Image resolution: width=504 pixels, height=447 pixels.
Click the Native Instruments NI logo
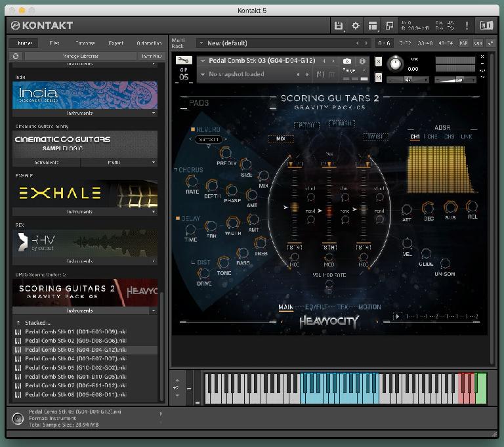pos(486,25)
